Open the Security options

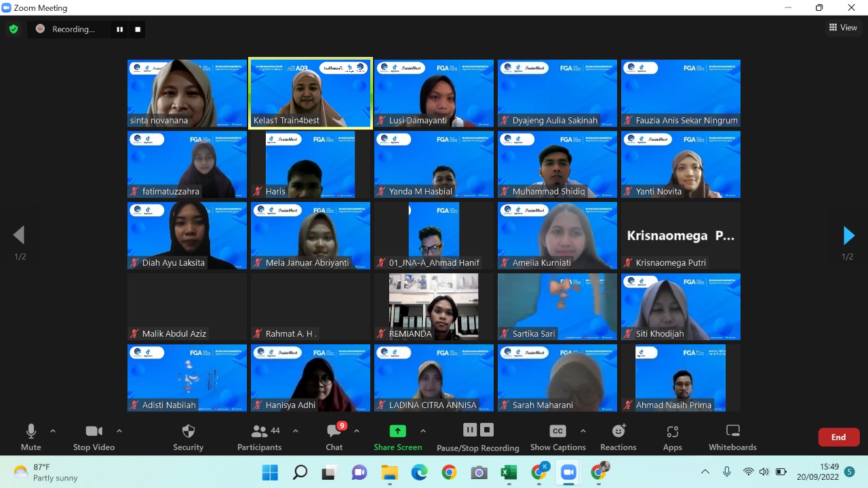[188, 437]
